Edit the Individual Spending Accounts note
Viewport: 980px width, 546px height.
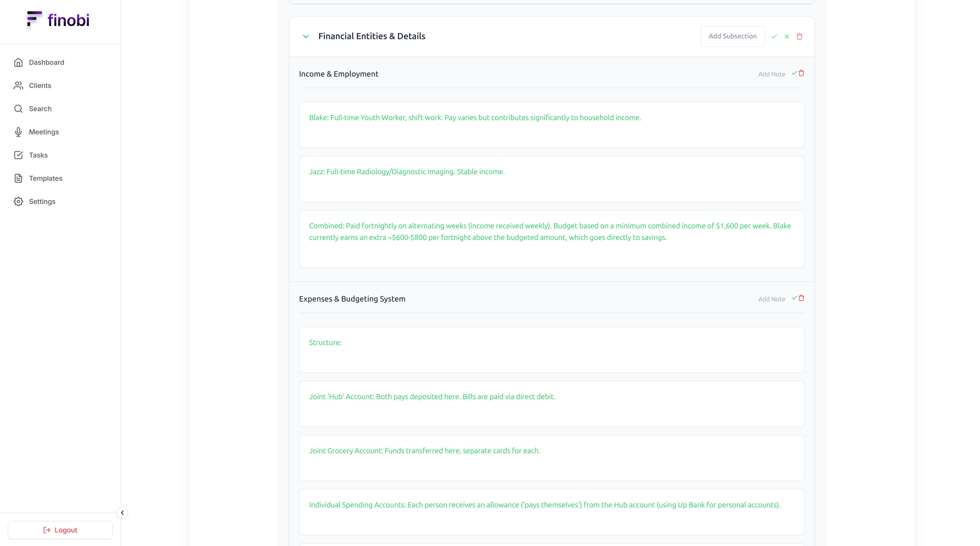pos(552,512)
